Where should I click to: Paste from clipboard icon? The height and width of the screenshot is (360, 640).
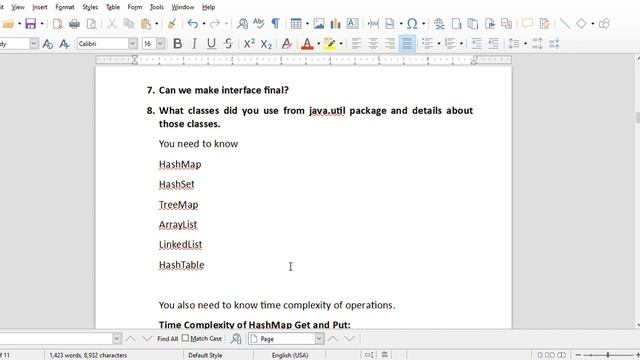[x=146, y=24]
